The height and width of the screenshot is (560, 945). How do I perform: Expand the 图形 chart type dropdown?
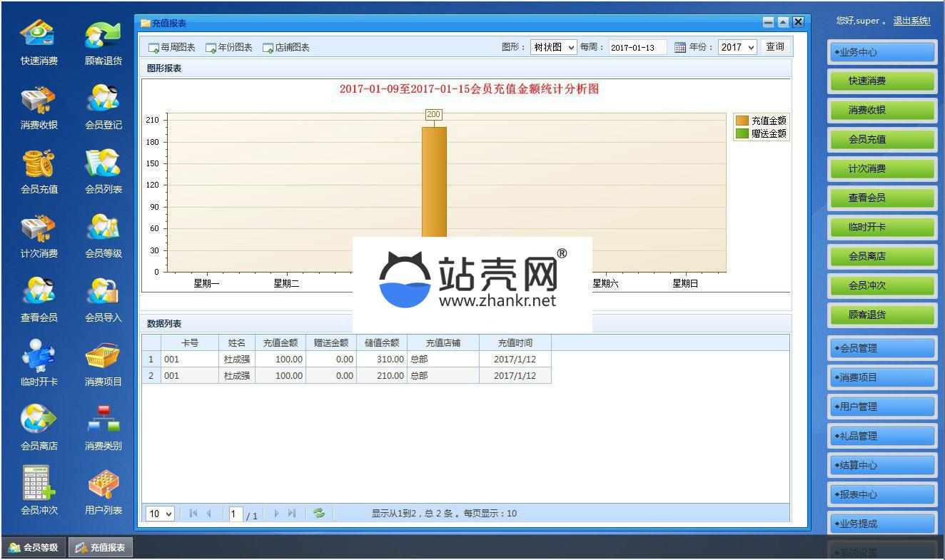click(x=553, y=47)
